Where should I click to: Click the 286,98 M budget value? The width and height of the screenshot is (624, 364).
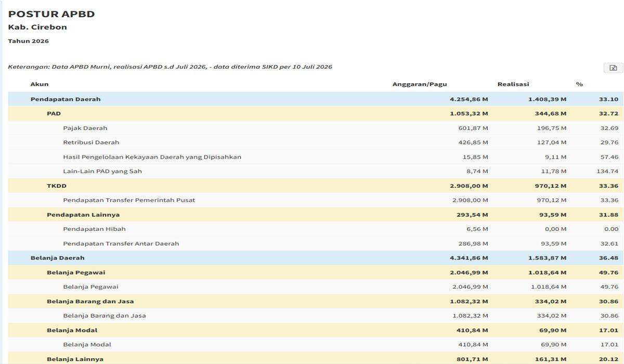pos(473,243)
